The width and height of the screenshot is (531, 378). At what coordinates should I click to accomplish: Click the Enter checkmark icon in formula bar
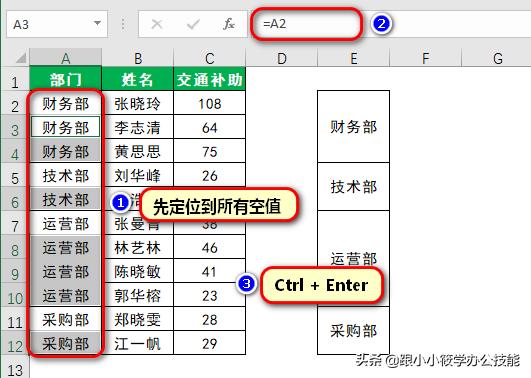[x=193, y=24]
